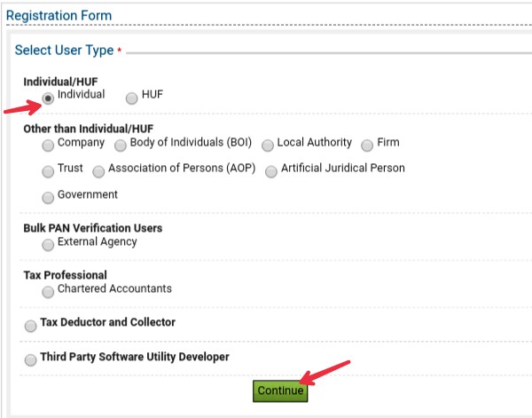Screen dimensions: 532x418
Task: Click the Individual text label
Action: click(x=81, y=94)
